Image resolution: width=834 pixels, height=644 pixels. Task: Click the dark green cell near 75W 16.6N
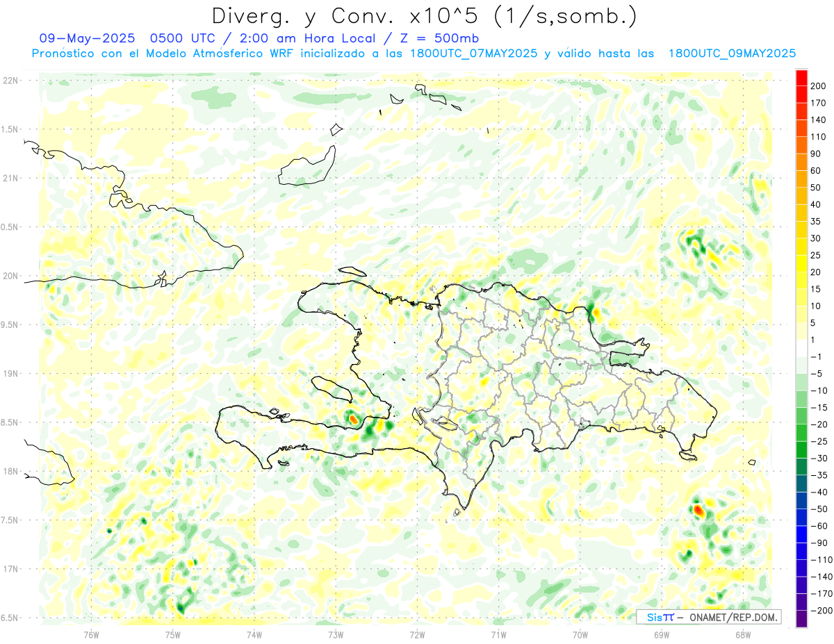pos(181,607)
